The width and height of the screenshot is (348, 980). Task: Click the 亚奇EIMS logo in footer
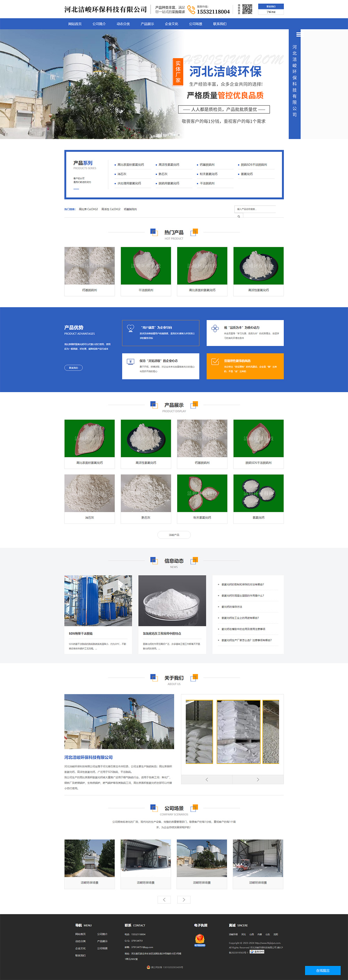(x=257, y=952)
